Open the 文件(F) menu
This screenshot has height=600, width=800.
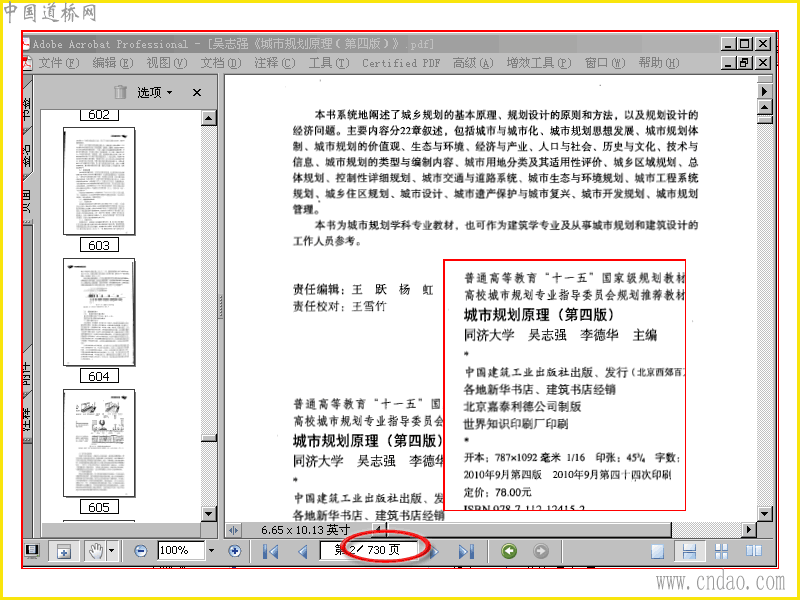[58, 63]
